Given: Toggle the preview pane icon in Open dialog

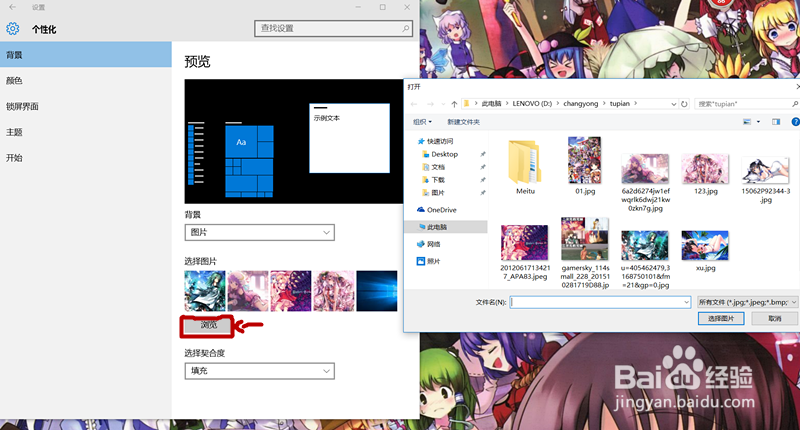Looking at the screenshot, I should click(776, 122).
